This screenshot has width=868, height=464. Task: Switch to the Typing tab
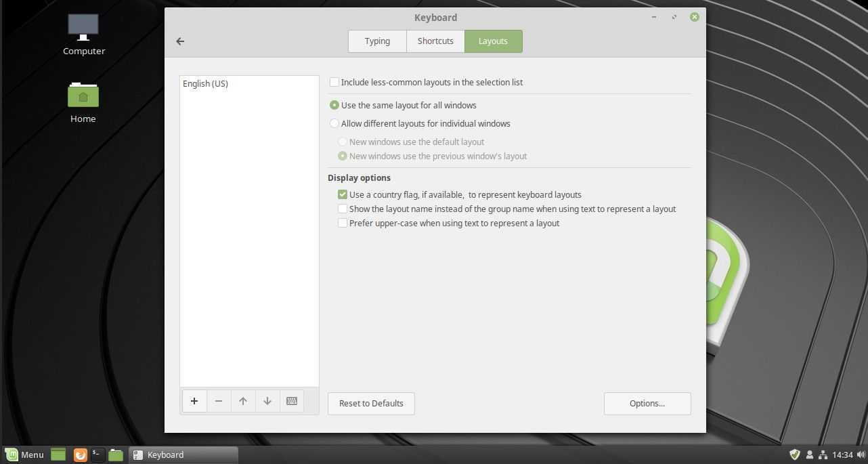pyautogui.click(x=377, y=41)
